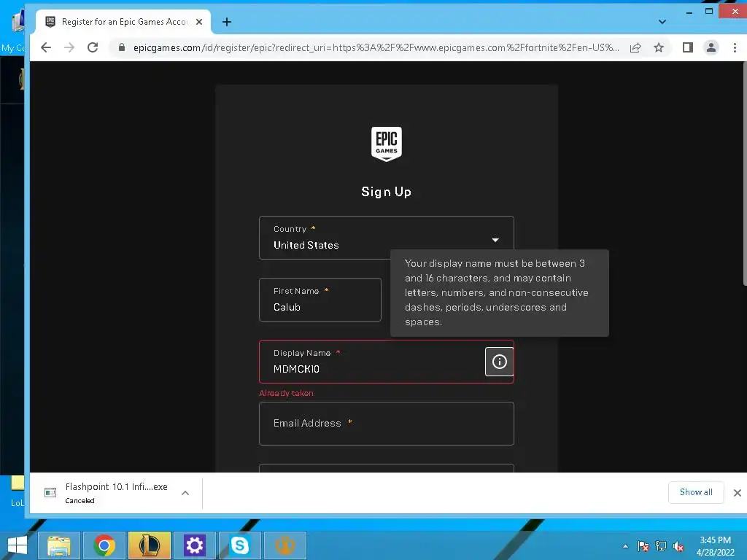
Task: Open Skype from the taskbar
Action: click(239, 545)
